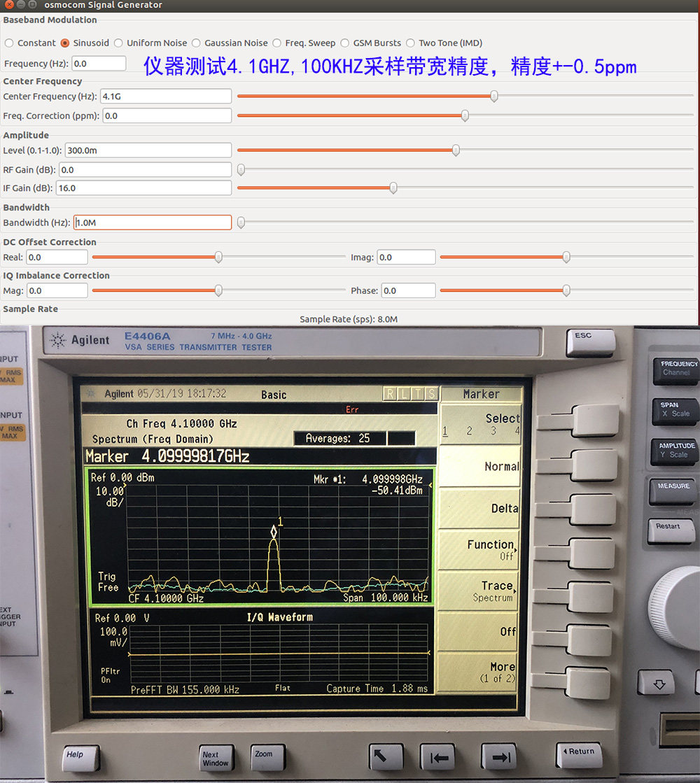The width and height of the screenshot is (700, 783).
Task: Click the MEASURE hardware key
Action: (x=673, y=491)
